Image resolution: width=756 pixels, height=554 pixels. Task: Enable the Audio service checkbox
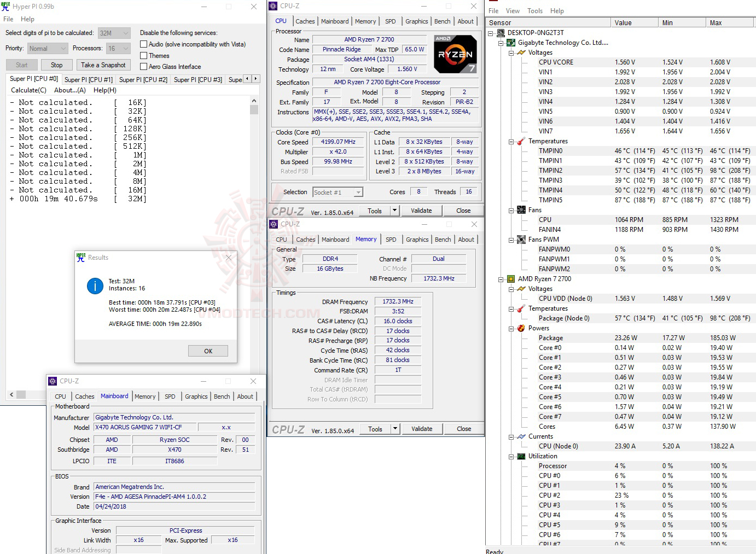[142, 44]
